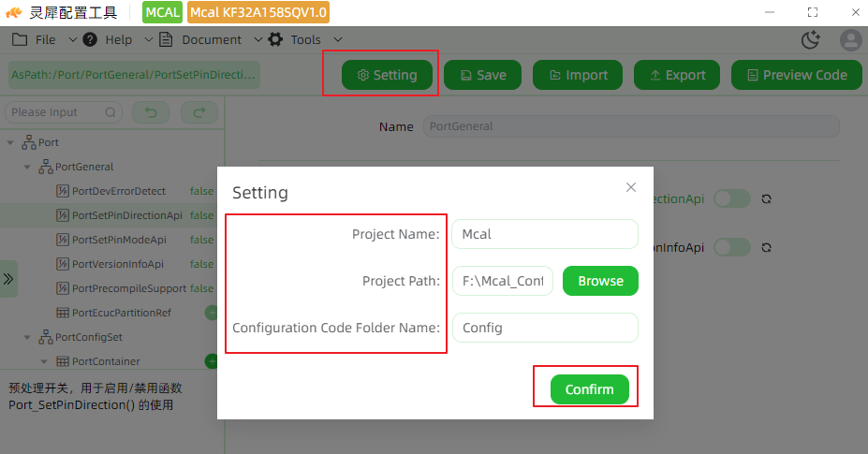This screenshot has width=868, height=454.
Task: Click the Project Name input field
Action: coord(545,234)
